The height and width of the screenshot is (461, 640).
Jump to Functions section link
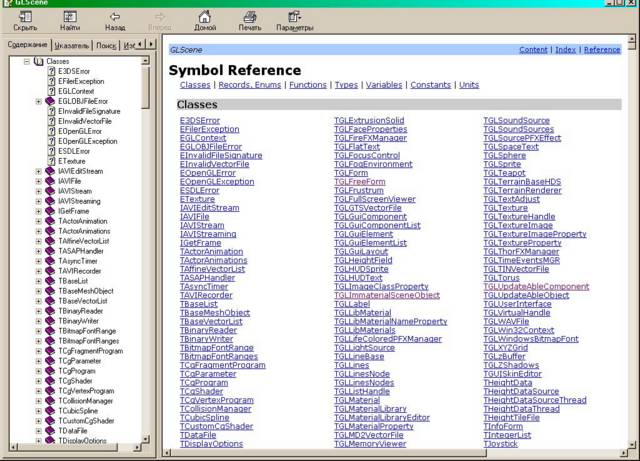click(x=308, y=85)
